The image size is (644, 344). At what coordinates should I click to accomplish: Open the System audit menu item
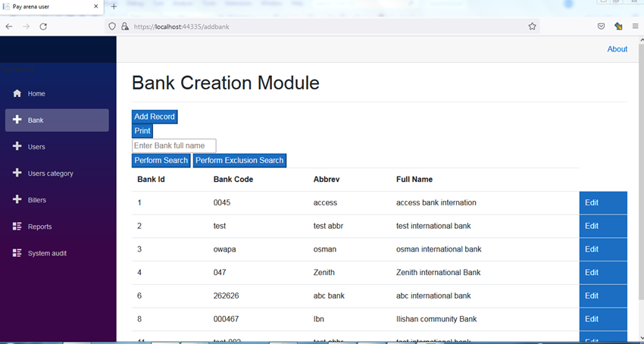pos(57,253)
